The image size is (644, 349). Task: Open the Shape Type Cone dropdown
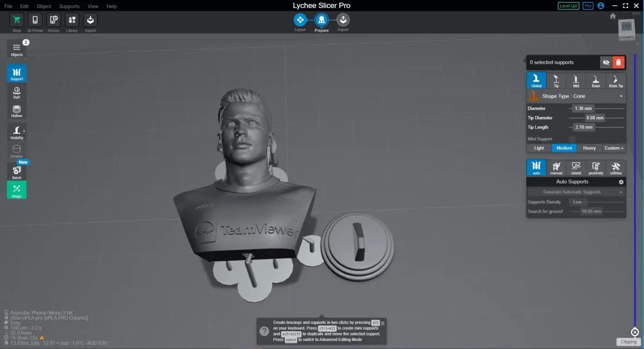[576, 96]
